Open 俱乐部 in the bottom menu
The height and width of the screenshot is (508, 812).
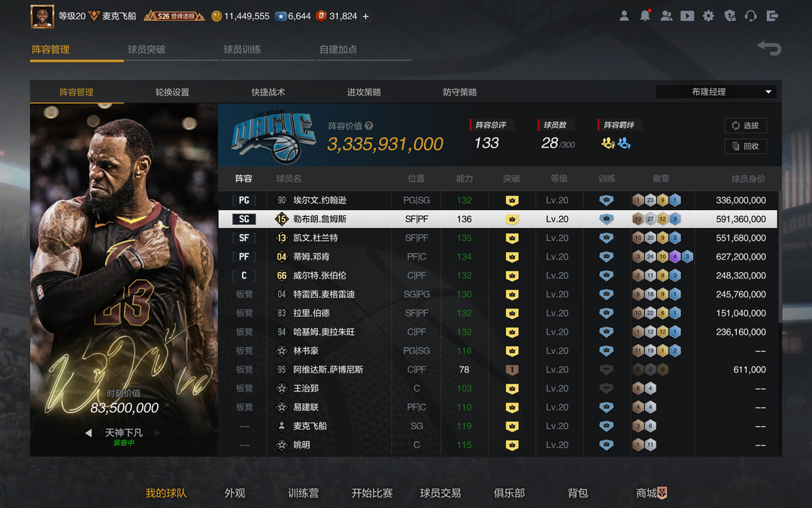(x=509, y=493)
